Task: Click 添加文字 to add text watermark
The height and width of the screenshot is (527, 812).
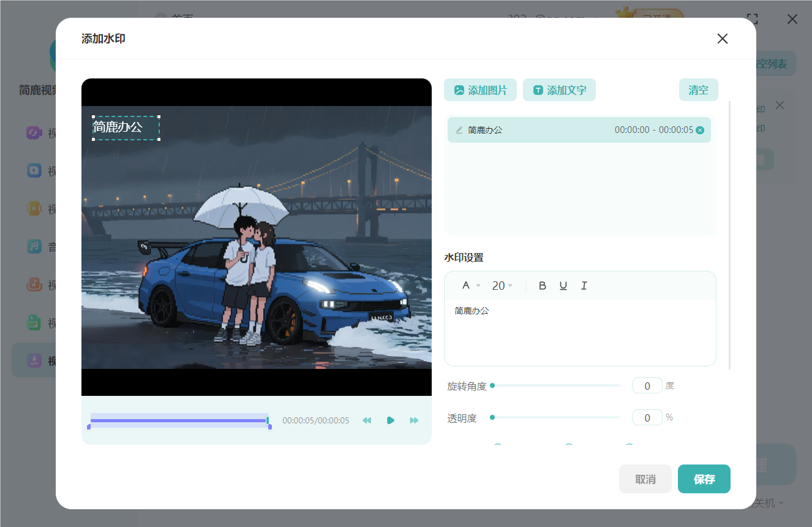Action: [x=559, y=90]
